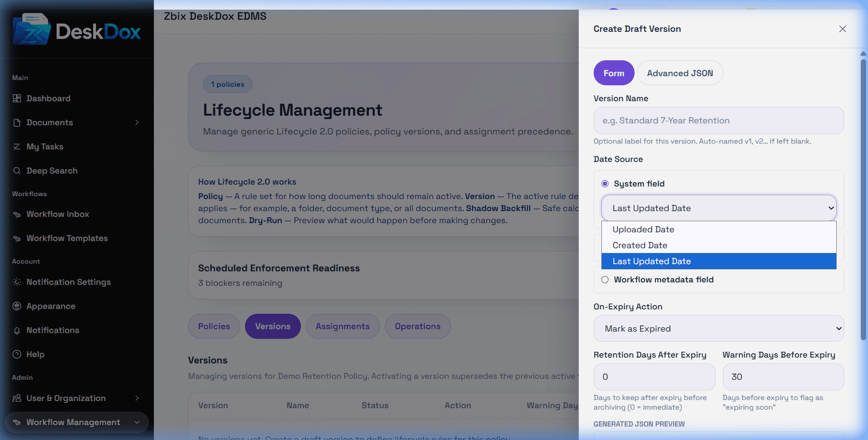868x440 pixels.
Task: Open the Appearance palette icon
Action: (x=17, y=306)
